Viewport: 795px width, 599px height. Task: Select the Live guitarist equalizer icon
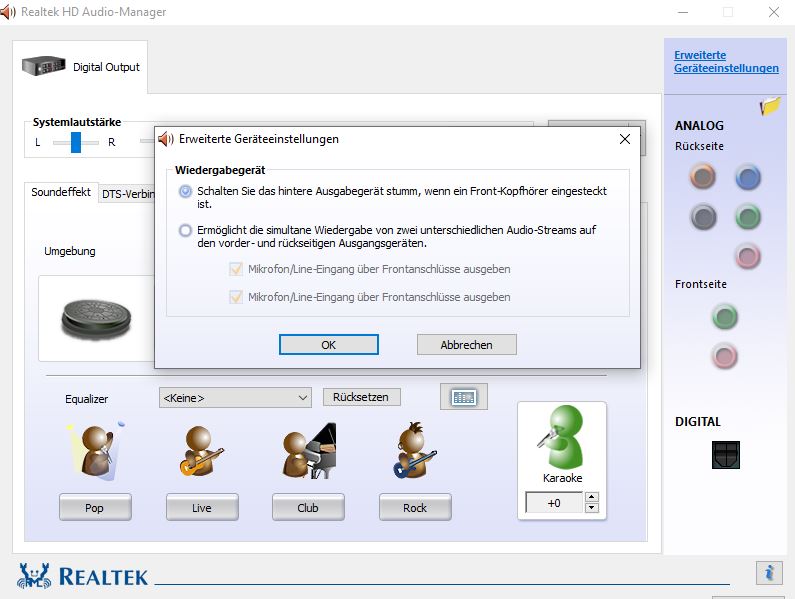[201, 451]
